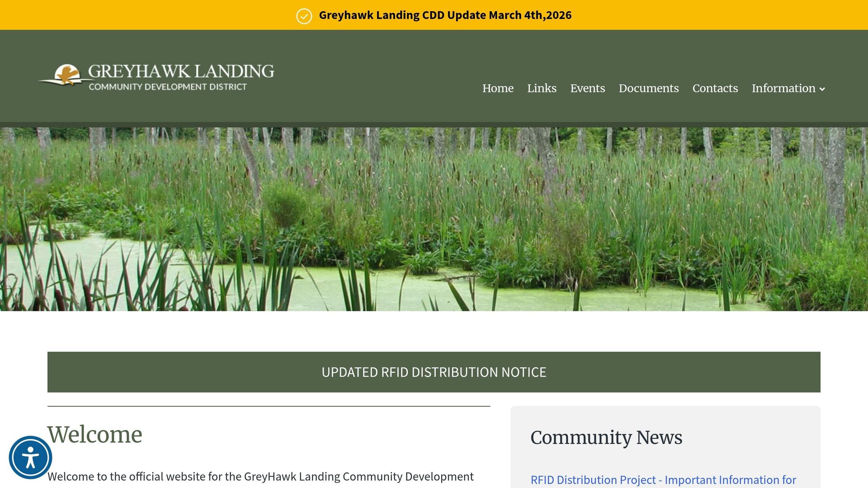Click the wetland hero banner image
The height and width of the screenshot is (488, 868).
click(434, 219)
